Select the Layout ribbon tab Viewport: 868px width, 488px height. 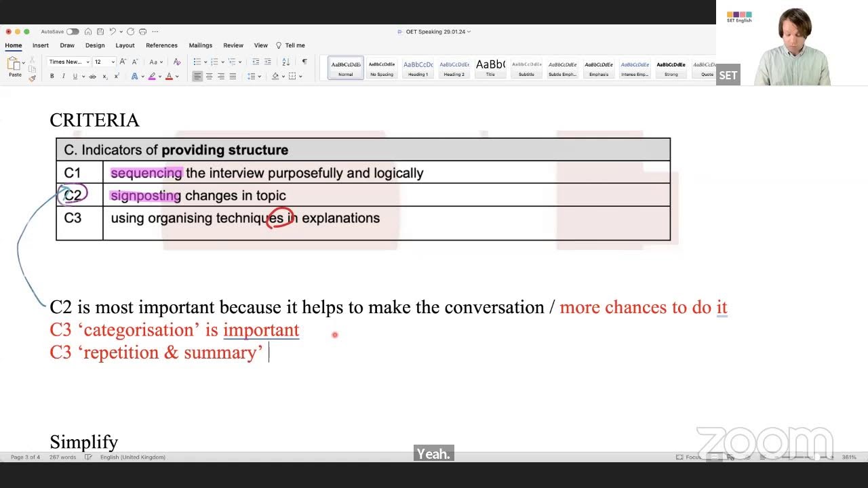pos(125,45)
